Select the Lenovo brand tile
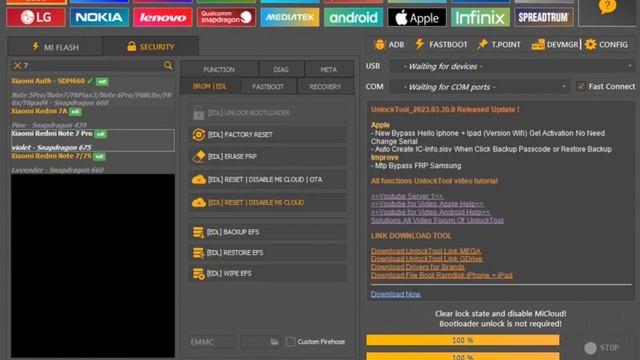640x360 pixels. point(163,17)
